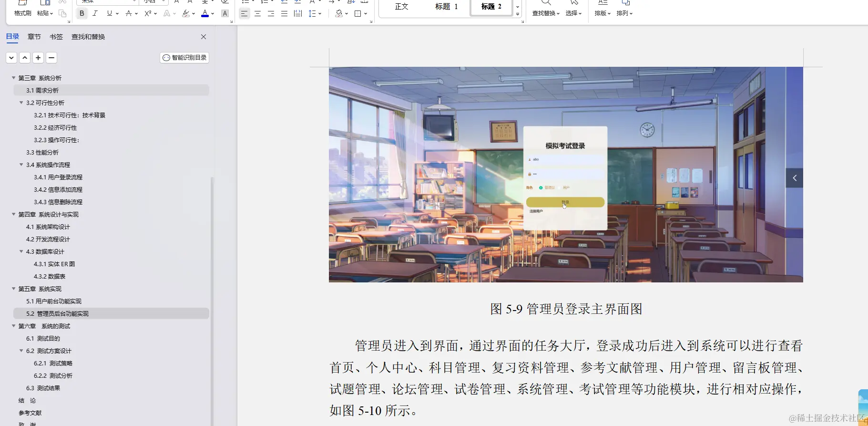Click the navigation pane scrollbar
The image size is (868, 426).
(x=212, y=301)
